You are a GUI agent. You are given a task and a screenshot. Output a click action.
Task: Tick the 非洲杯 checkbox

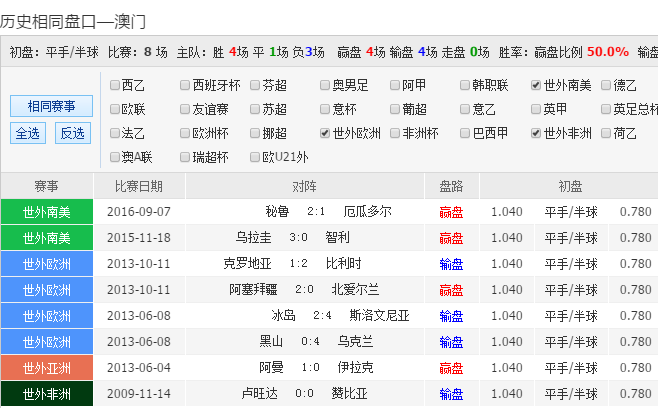click(x=395, y=133)
